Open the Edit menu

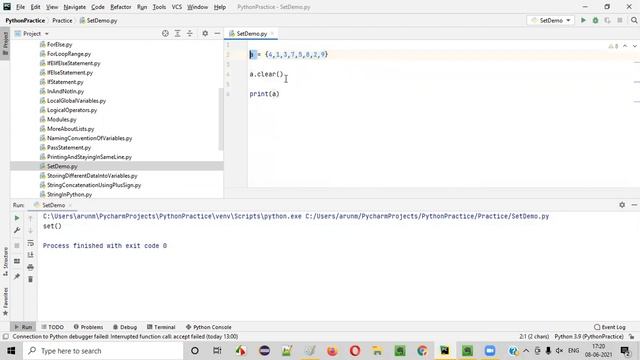[36, 7]
